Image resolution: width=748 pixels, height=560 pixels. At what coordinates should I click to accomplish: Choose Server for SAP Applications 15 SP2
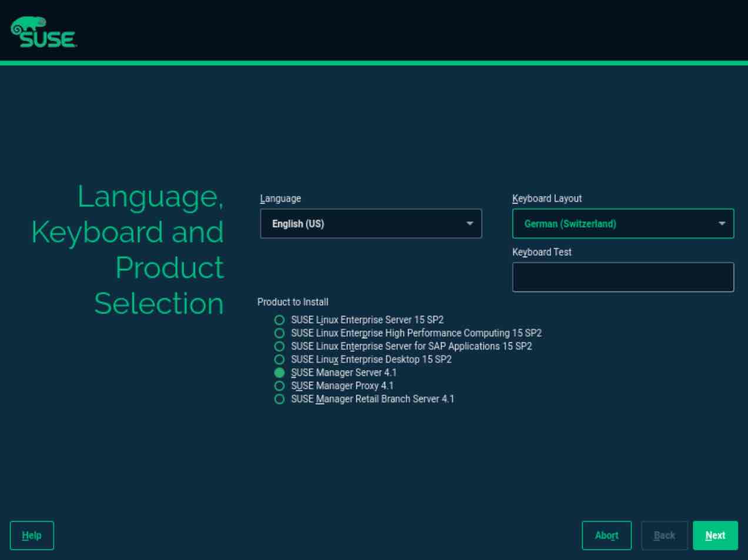pyautogui.click(x=403, y=346)
